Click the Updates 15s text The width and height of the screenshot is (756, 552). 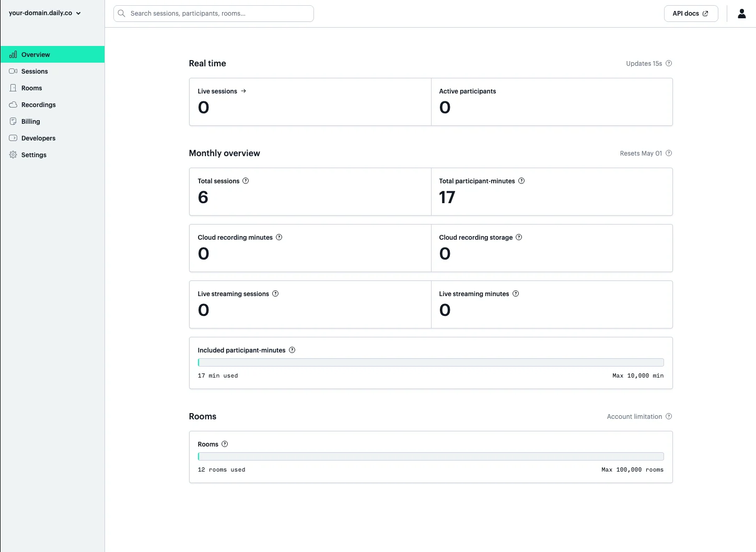[x=644, y=63]
